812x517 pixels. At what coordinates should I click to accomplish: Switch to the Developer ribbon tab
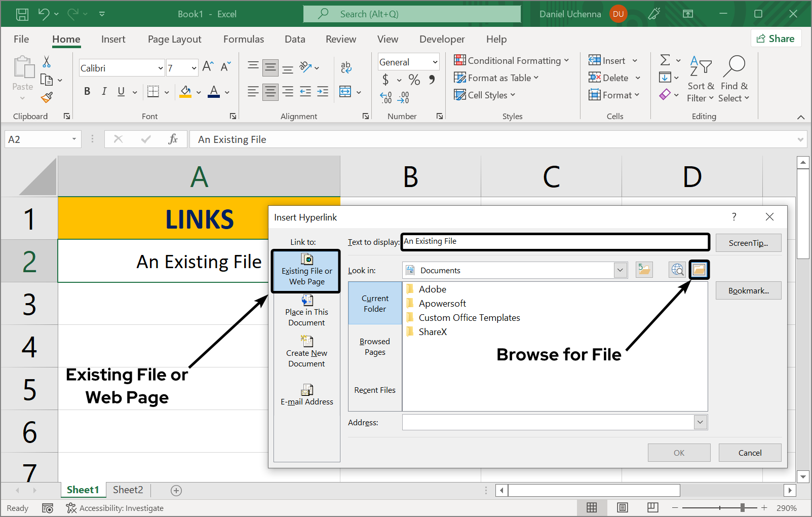pos(442,39)
